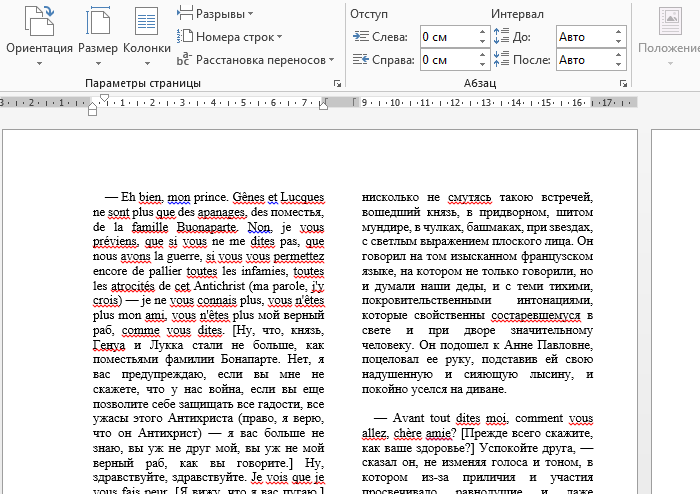Click the word 'Buonaparte' in the text
Image resolution: width=700 pixels, height=494 pixels.
click(206, 227)
